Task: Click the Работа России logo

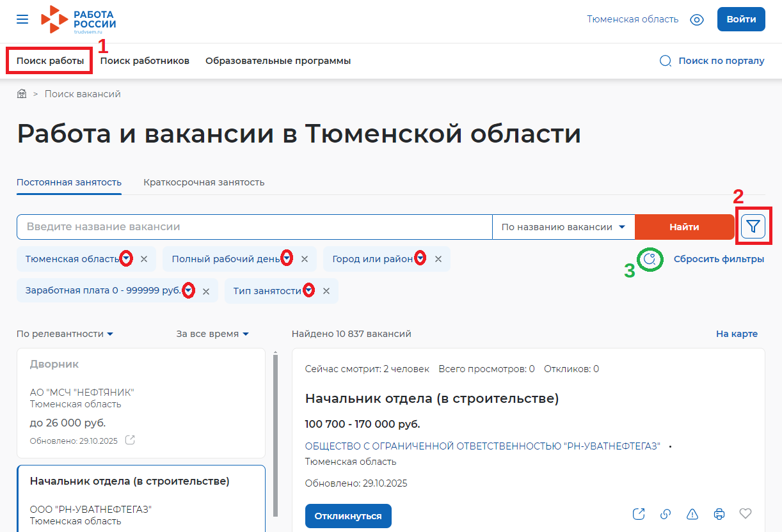Action: [79, 20]
